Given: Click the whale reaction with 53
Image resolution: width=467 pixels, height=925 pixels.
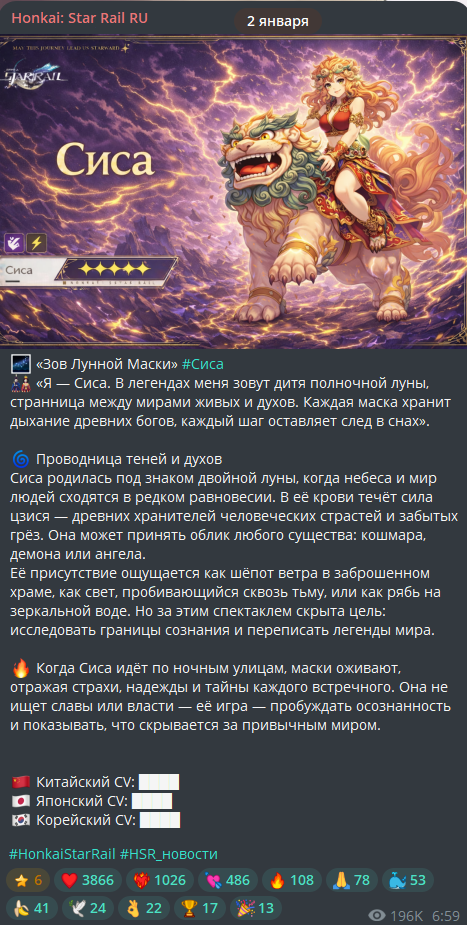Looking at the screenshot, I should [x=407, y=880].
